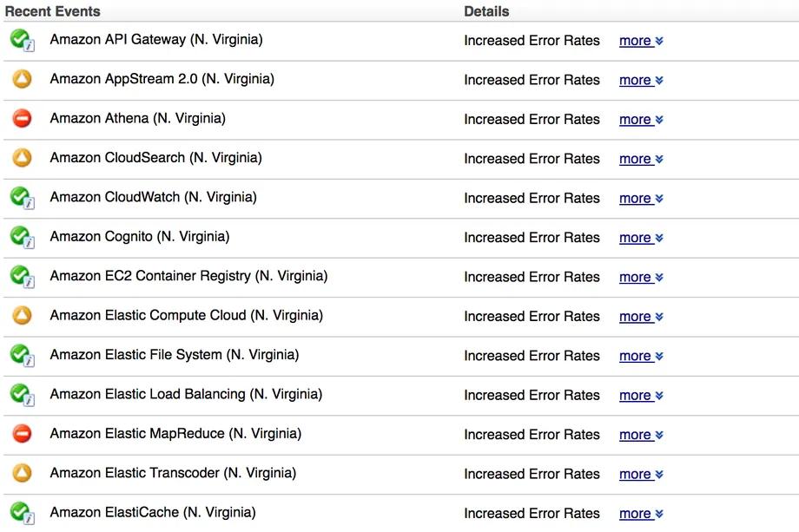Click the green status icon for Amazon CloudWatch

(x=22, y=198)
